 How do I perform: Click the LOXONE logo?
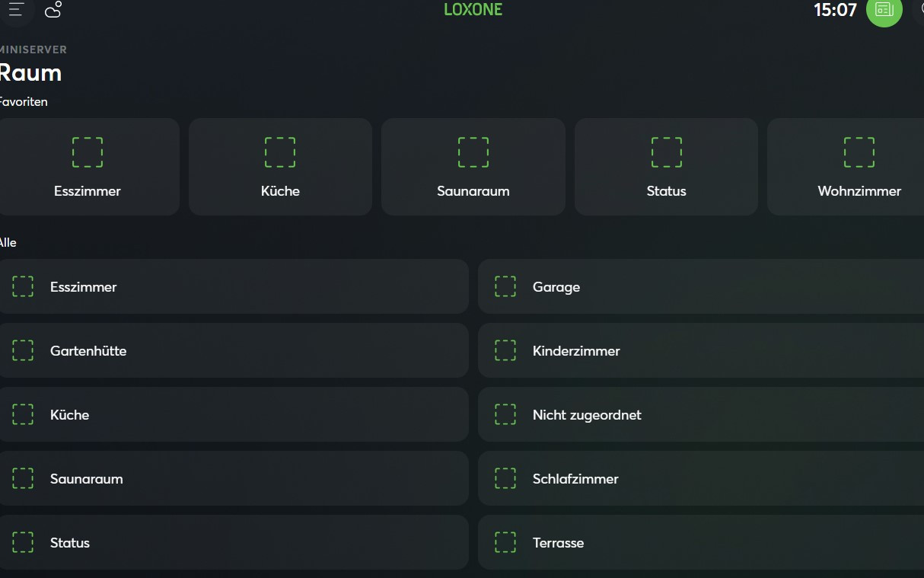(x=473, y=10)
